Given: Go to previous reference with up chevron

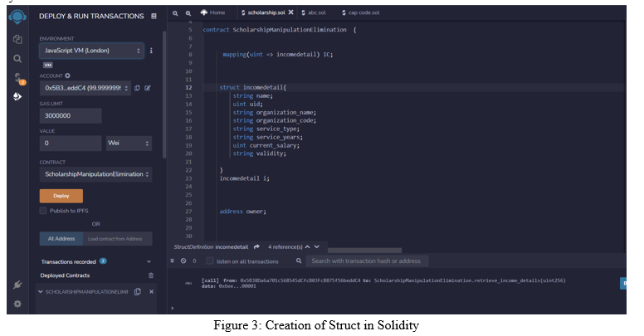Looking at the screenshot, I should (308, 247).
